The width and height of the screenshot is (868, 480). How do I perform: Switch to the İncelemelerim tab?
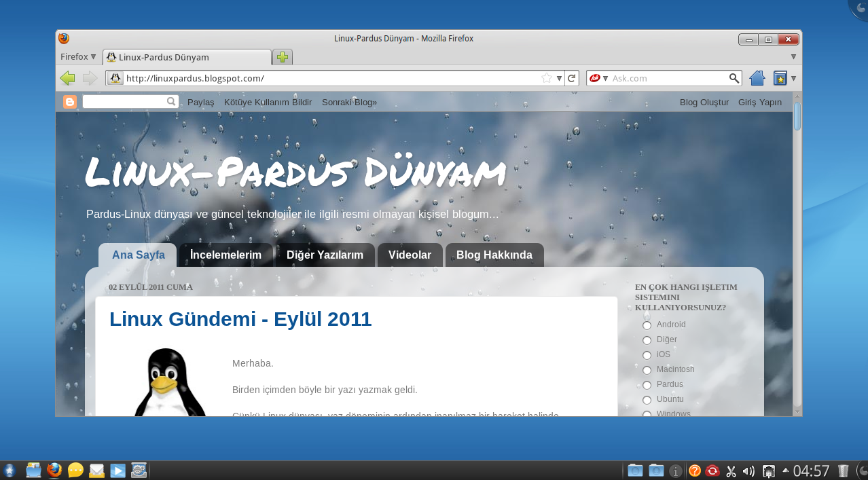(226, 255)
